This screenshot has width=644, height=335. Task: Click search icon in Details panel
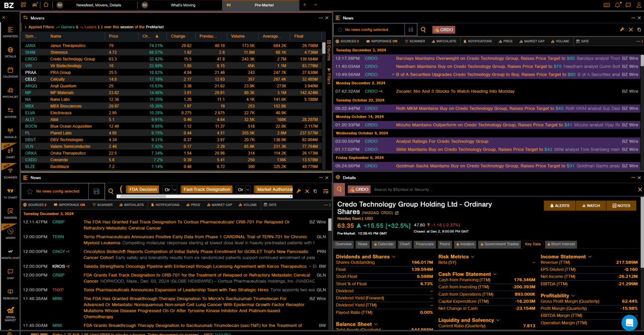(x=339, y=189)
